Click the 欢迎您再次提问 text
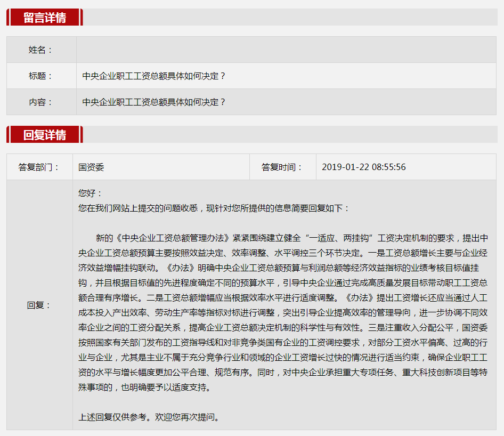Viewport: 504px width, 436px height. (187, 417)
